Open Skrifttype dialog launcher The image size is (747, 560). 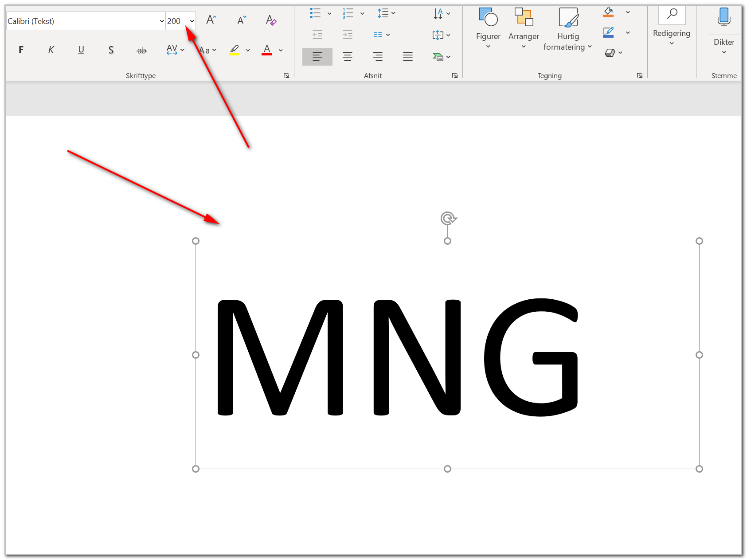(286, 75)
